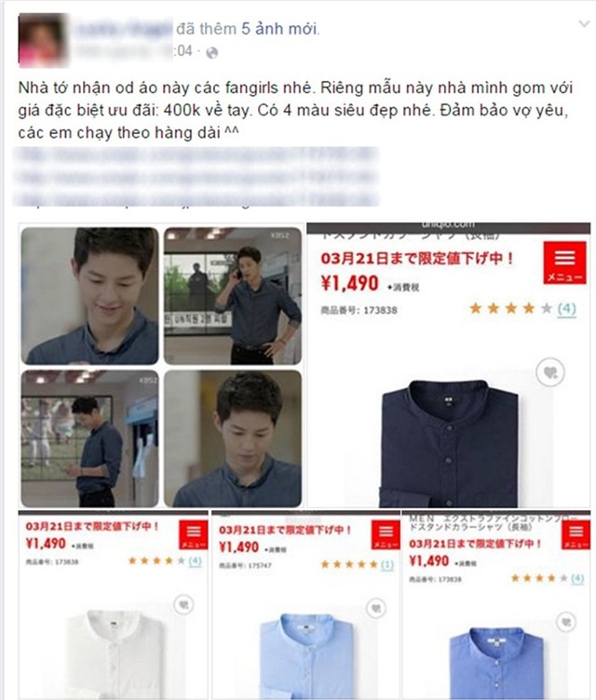Open the "5 ảnh mới" photos link
The height and width of the screenshot is (700, 596).
point(279,29)
